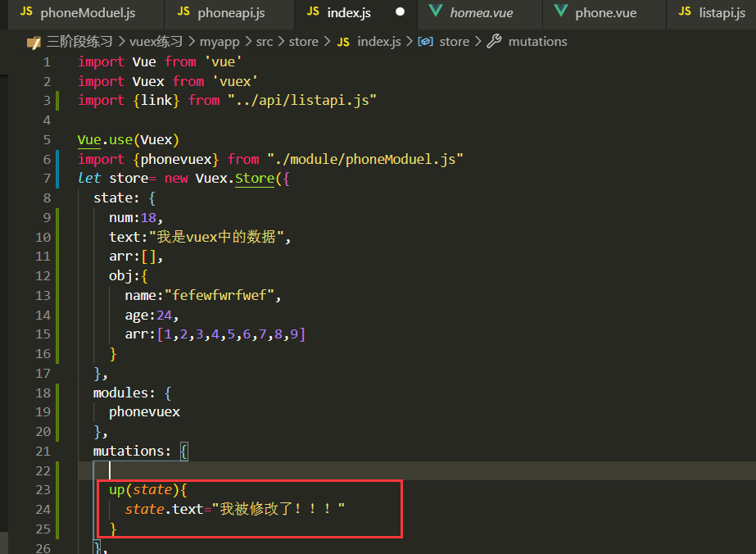Open the vuex练习 breadcrumb segment

click(x=156, y=42)
